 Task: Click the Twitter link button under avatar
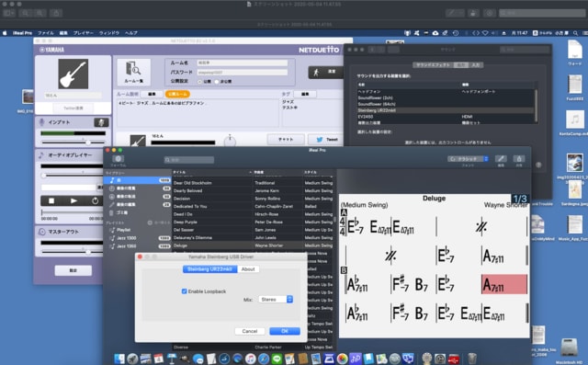tap(73, 108)
